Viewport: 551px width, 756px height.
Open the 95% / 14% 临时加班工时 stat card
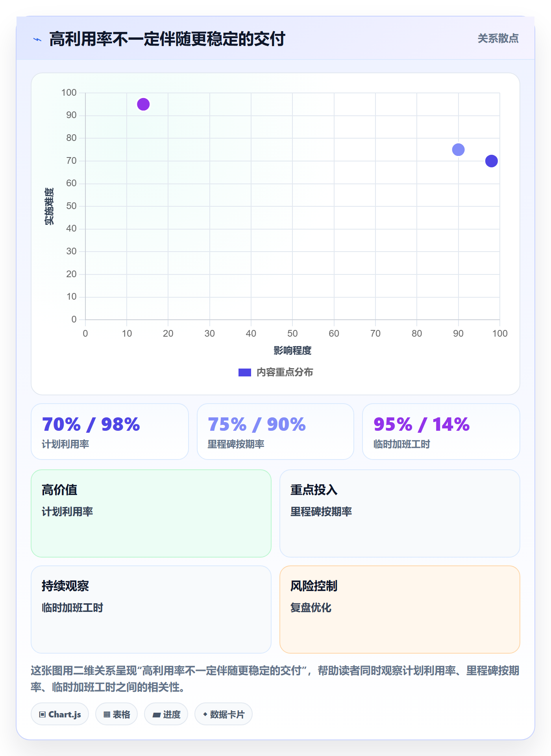pyautogui.click(x=441, y=432)
